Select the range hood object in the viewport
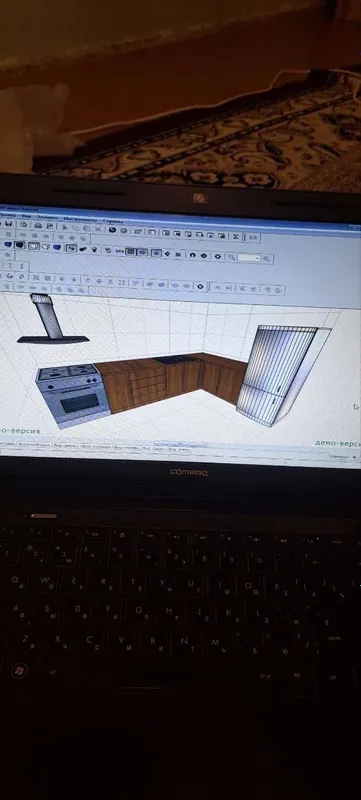Viewport: 361px width, 800px height. 51,319
